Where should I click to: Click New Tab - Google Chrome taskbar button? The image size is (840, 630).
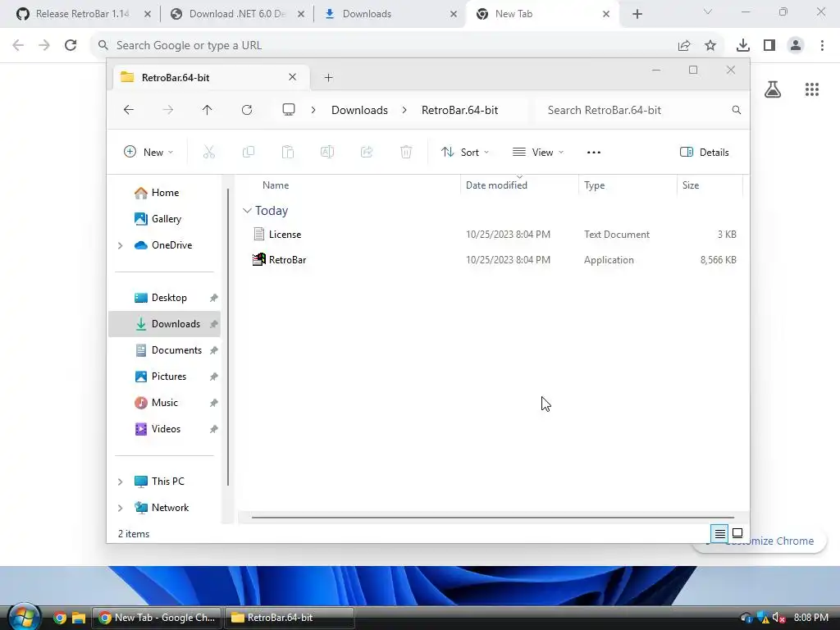[x=157, y=618]
